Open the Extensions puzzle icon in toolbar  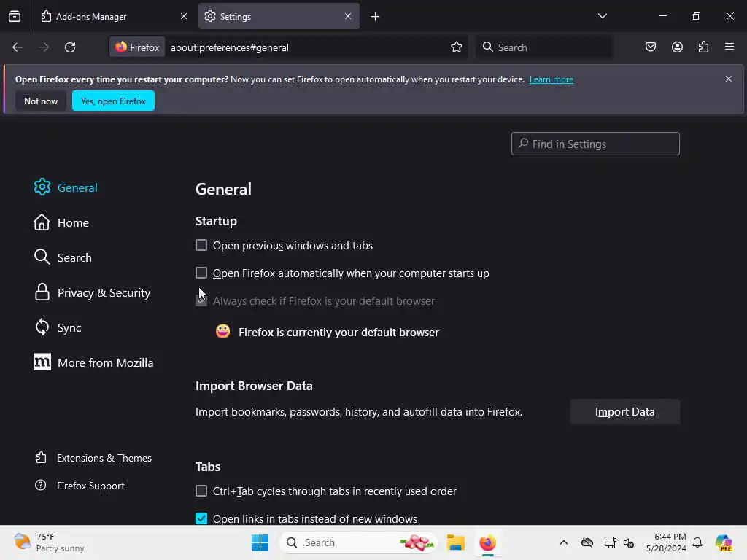(x=703, y=47)
